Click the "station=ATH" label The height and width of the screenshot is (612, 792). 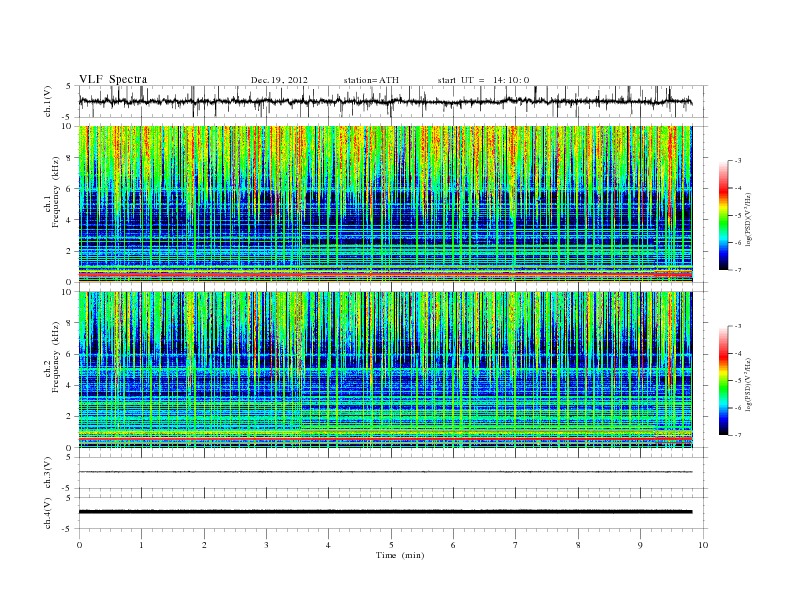371,80
